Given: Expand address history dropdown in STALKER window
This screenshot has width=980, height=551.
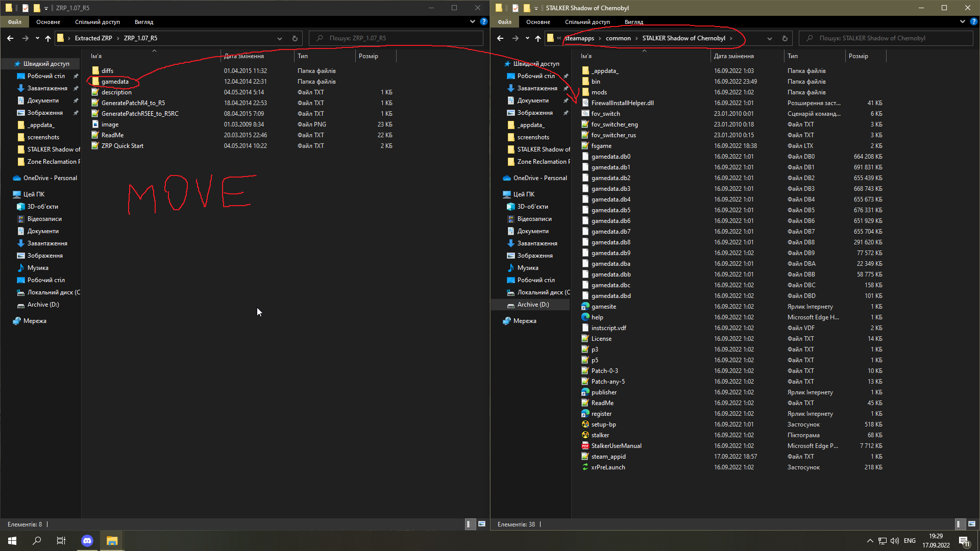Looking at the screenshot, I should [770, 38].
